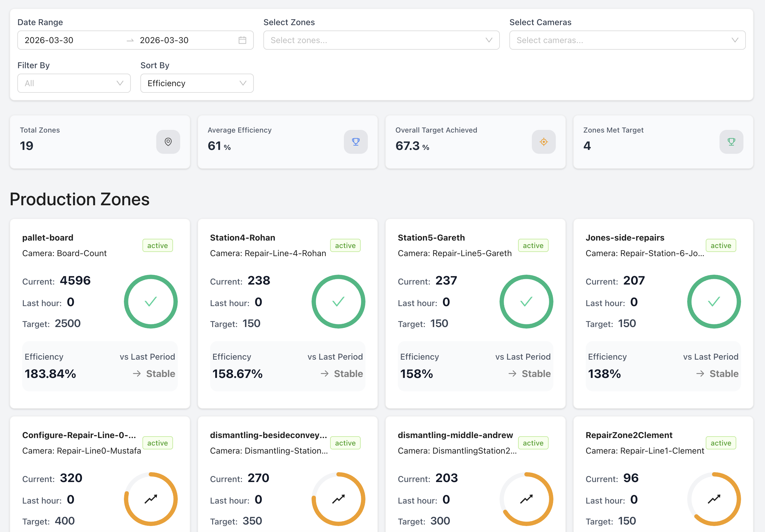Click the checkmark progress circle on pallet-board
The image size is (765, 532).
(151, 302)
